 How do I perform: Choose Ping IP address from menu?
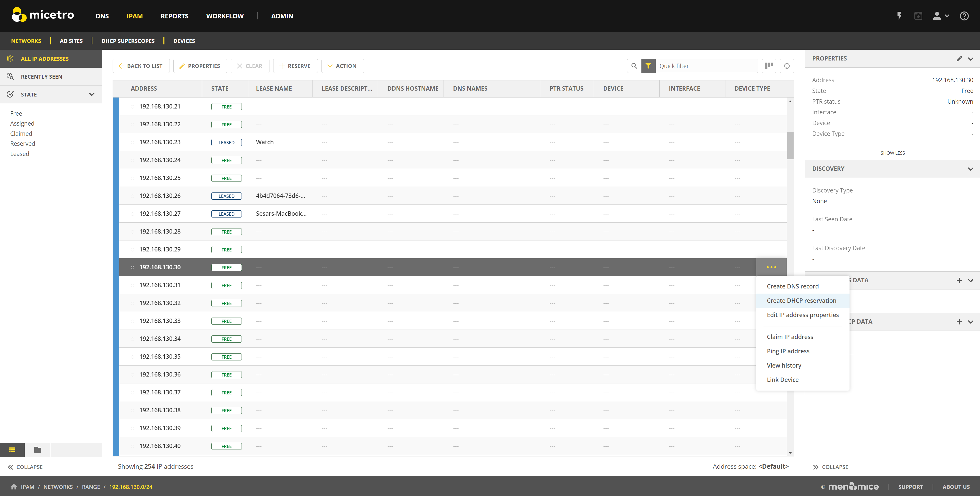[788, 351]
